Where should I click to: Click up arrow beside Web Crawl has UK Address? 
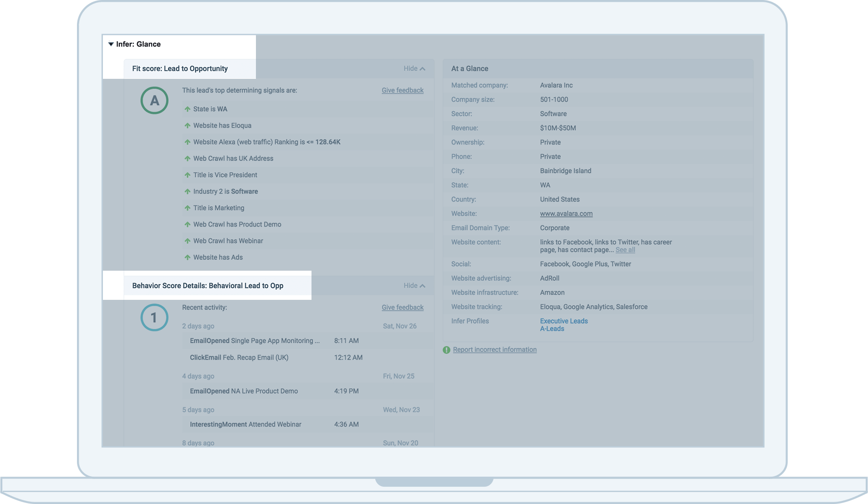[187, 159]
